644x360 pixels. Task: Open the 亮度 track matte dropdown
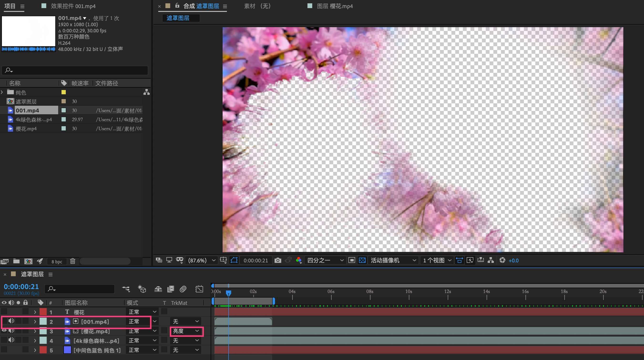click(x=186, y=331)
